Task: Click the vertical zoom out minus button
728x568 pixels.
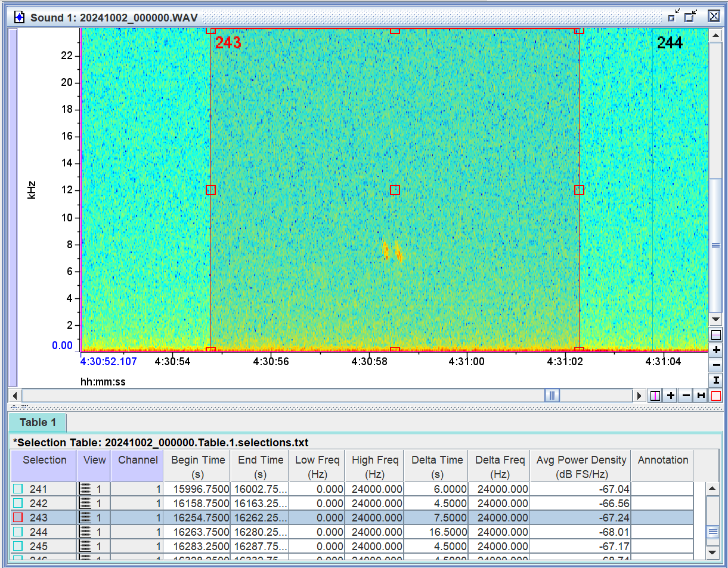Action: point(716,365)
